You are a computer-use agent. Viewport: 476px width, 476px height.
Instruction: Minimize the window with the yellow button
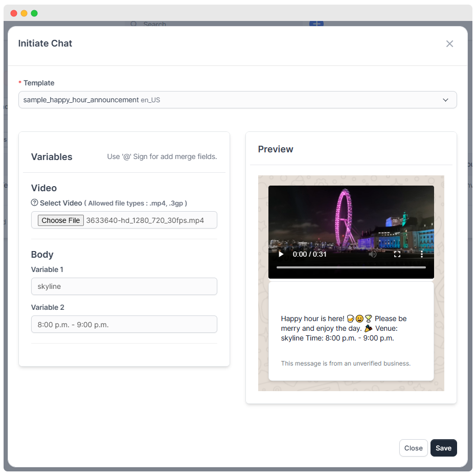[x=24, y=13]
